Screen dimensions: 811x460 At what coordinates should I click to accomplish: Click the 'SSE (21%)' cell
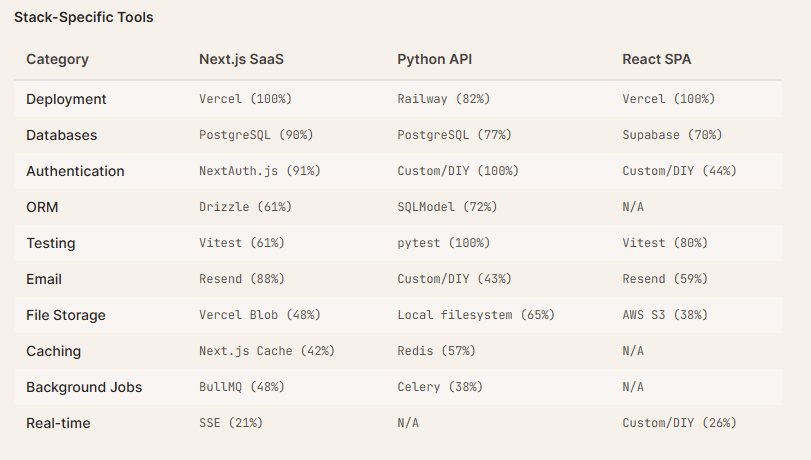[x=231, y=423]
